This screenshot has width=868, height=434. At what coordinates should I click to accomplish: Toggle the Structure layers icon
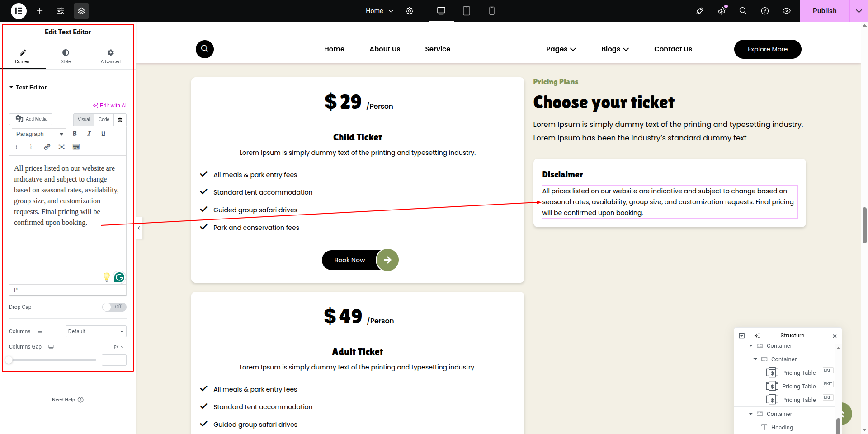click(x=81, y=11)
